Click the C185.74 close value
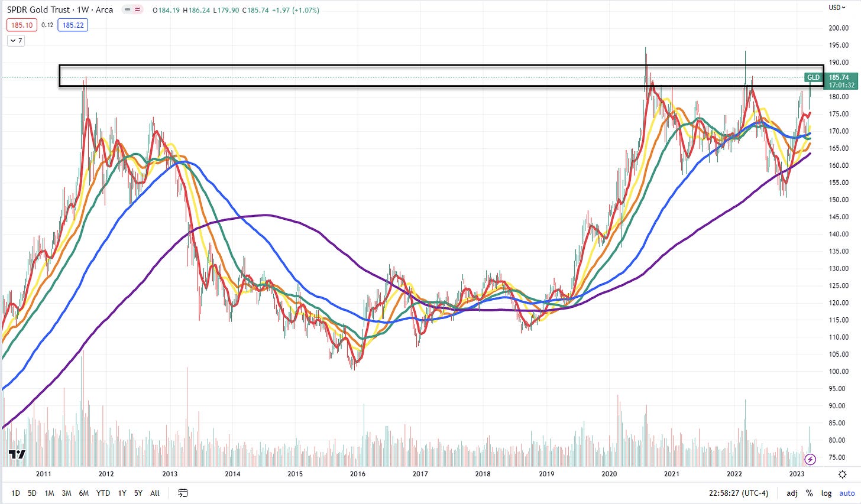The image size is (861, 504). pos(255,10)
